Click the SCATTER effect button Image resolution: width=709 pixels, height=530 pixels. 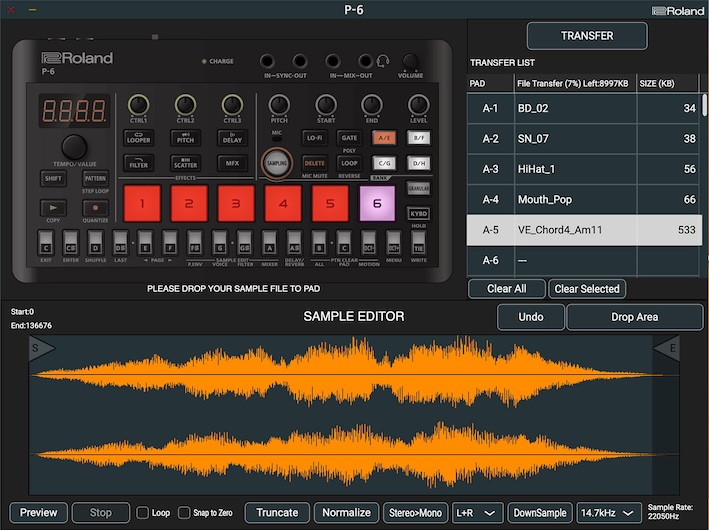pyautogui.click(x=185, y=163)
